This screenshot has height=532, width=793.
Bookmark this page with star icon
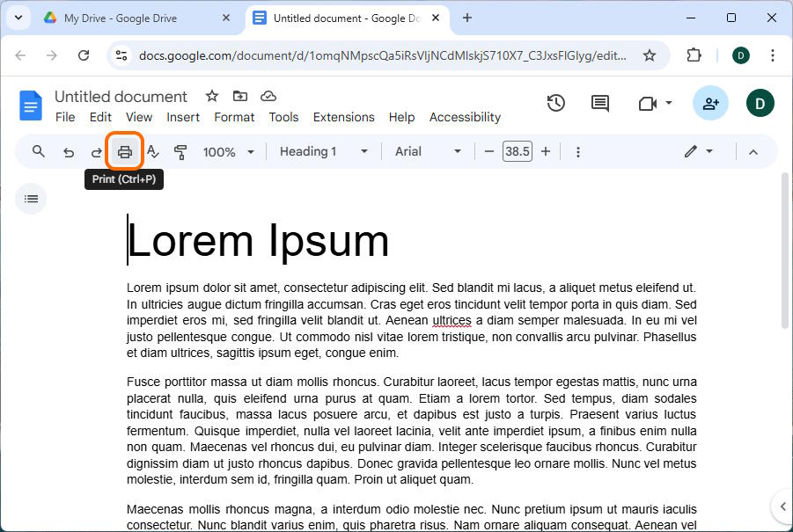[x=650, y=55]
